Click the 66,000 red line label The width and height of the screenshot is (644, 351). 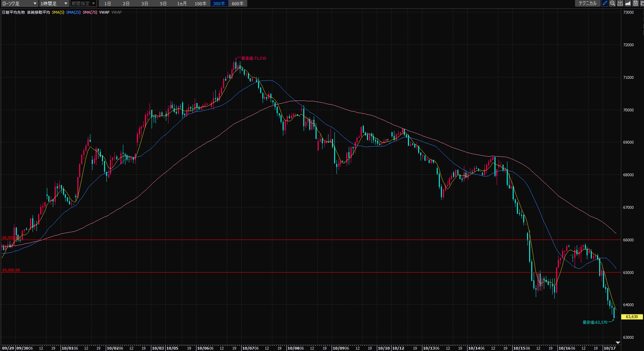(x=10, y=237)
